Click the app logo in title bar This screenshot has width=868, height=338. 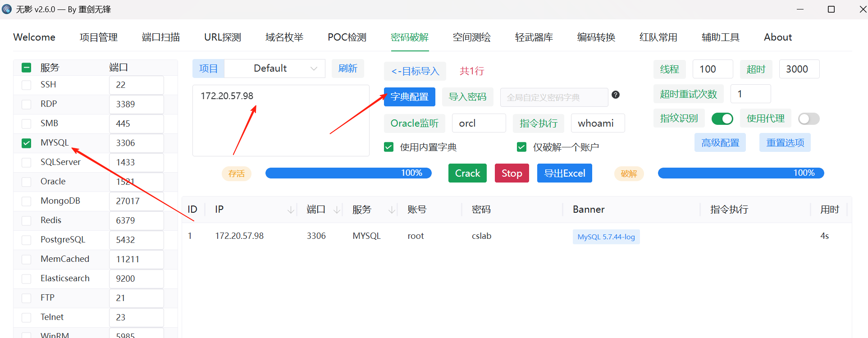click(x=7, y=9)
